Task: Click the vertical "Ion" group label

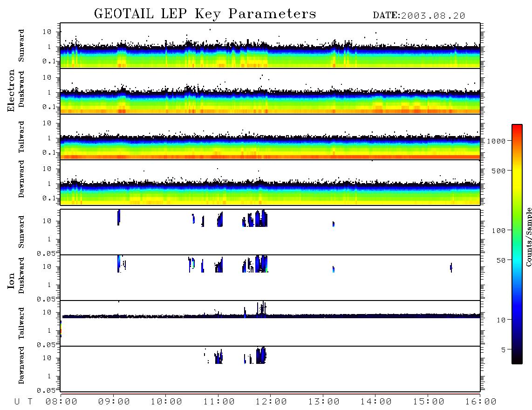Action: point(11,280)
